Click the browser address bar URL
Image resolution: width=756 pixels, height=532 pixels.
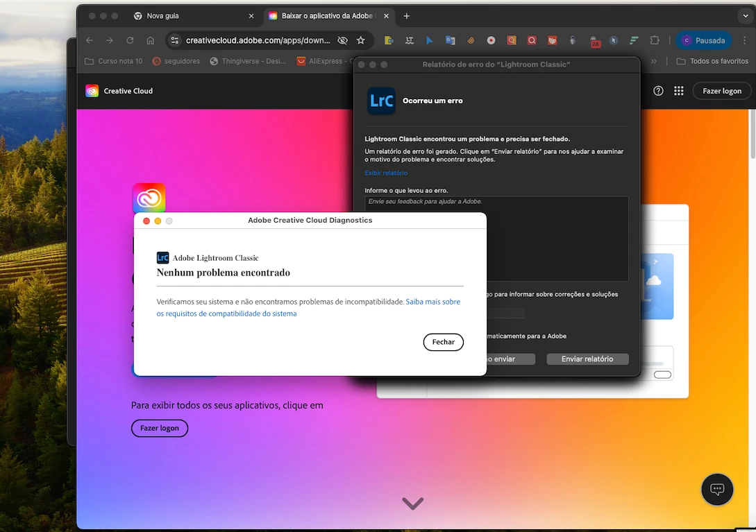coord(258,40)
